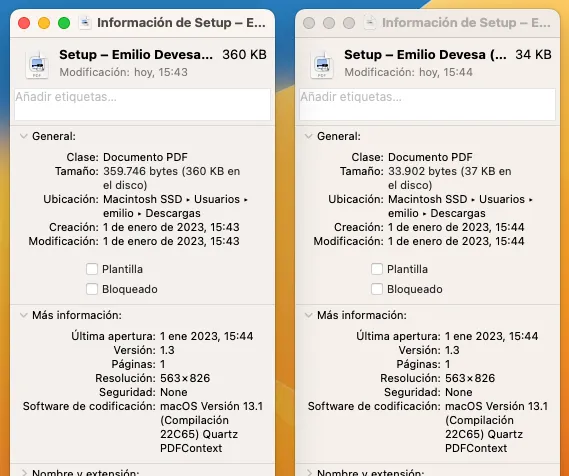Collapse General section in left window
Image resolution: width=569 pixels, height=476 pixels.
click(x=24, y=136)
